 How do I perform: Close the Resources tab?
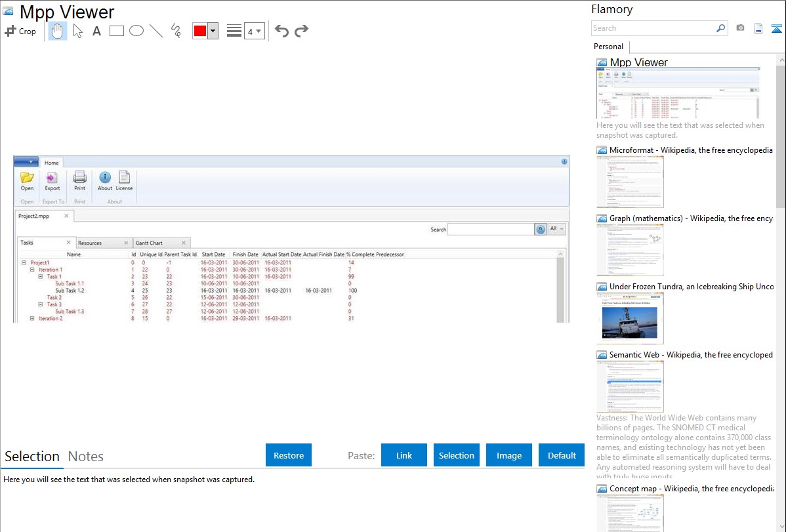126,243
